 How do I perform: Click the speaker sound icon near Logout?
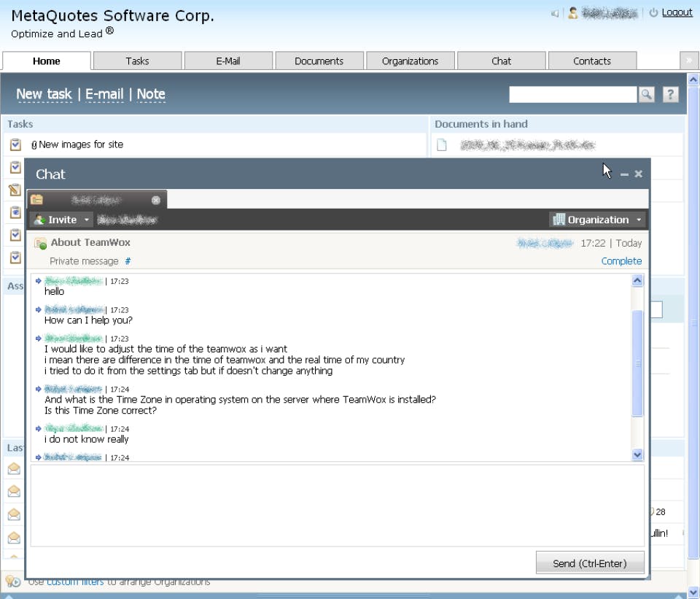pyautogui.click(x=554, y=13)
